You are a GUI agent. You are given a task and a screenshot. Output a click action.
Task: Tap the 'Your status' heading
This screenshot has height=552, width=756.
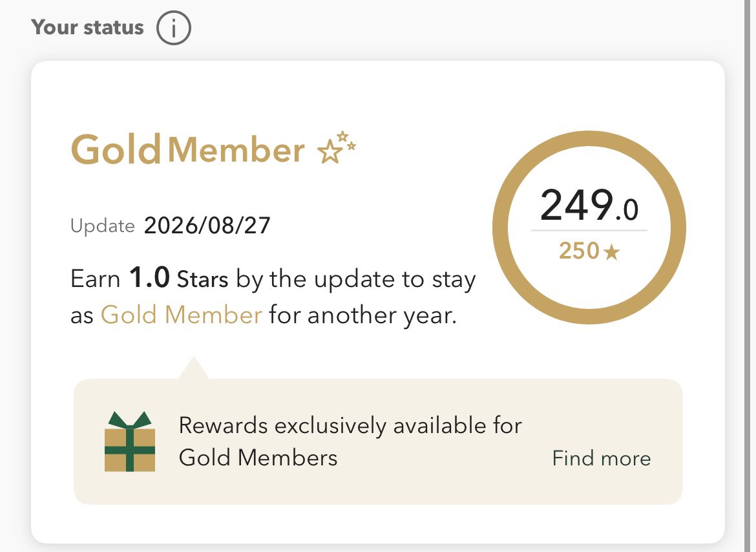click(87, 28)
